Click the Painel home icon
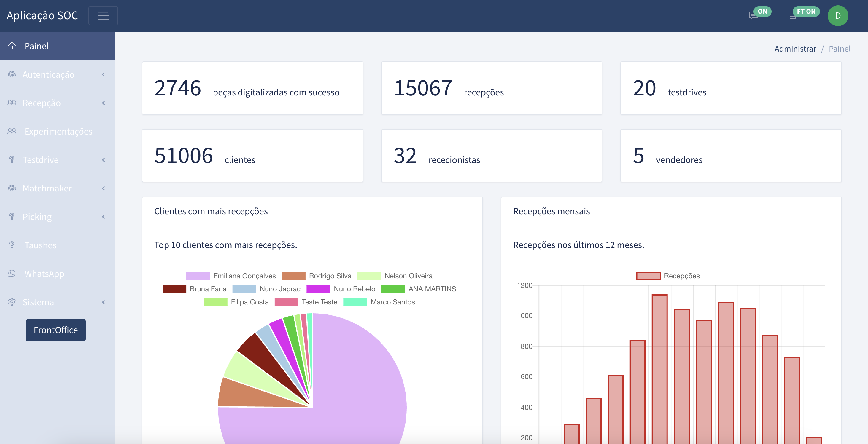Image resolution: width=868 pixels, height=444 pixels. click(12, 46)
